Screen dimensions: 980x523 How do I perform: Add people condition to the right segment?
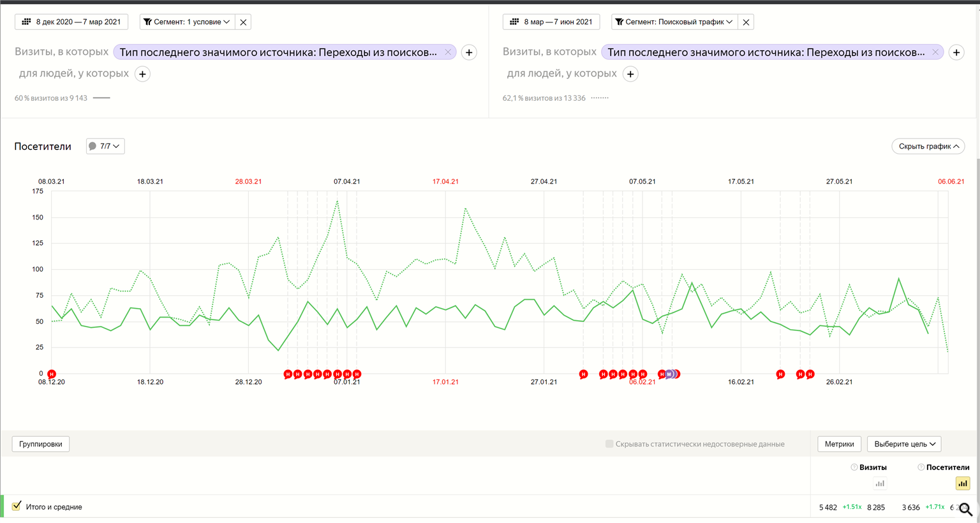(x=630, y=74)
